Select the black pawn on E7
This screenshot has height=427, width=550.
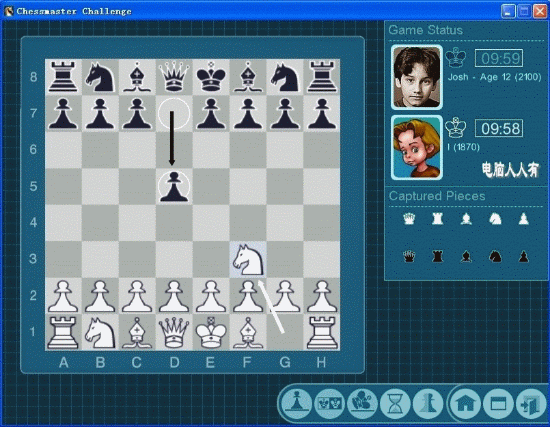coord(211,113)
